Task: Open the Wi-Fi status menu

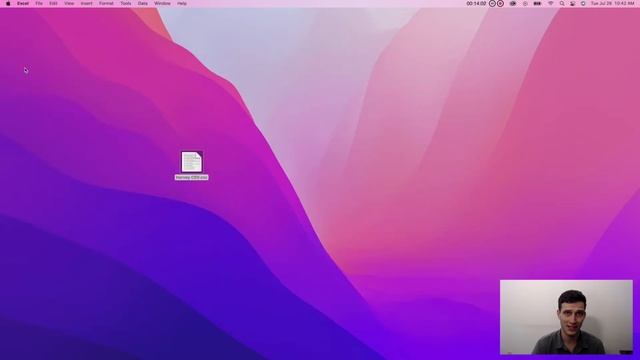Action: [x=551, y=3]
